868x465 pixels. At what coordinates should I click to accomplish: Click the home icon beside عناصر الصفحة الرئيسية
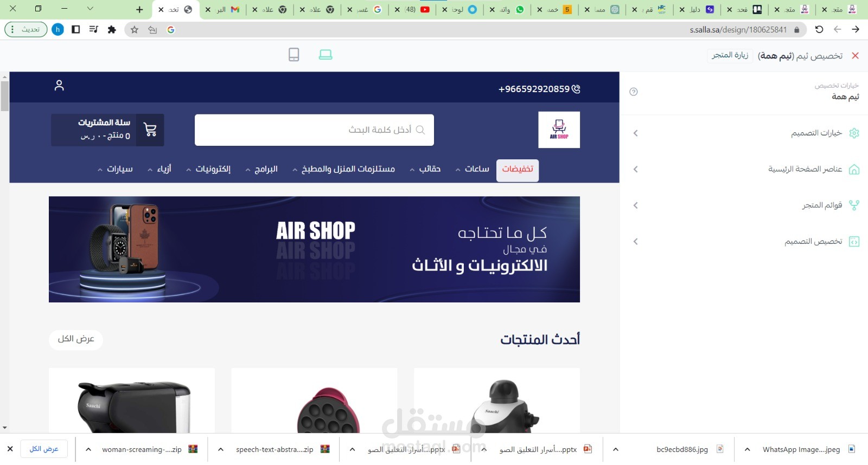click(854, 170)
